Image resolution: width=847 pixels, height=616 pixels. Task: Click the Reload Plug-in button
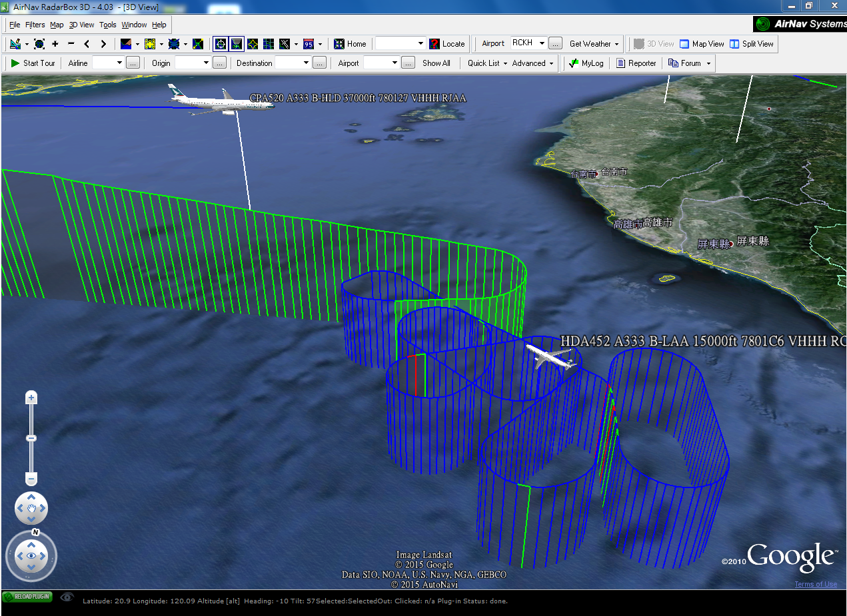[27, 597]
